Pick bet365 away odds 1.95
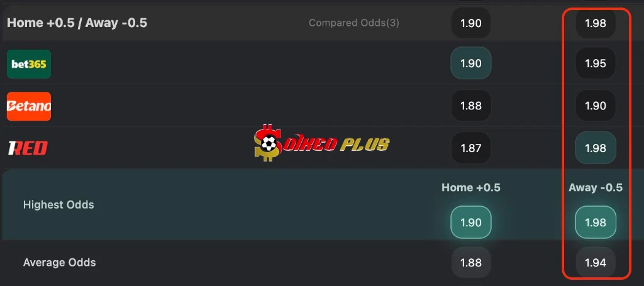The height and width of the screenshot is (286, 644). pos(595,63)
